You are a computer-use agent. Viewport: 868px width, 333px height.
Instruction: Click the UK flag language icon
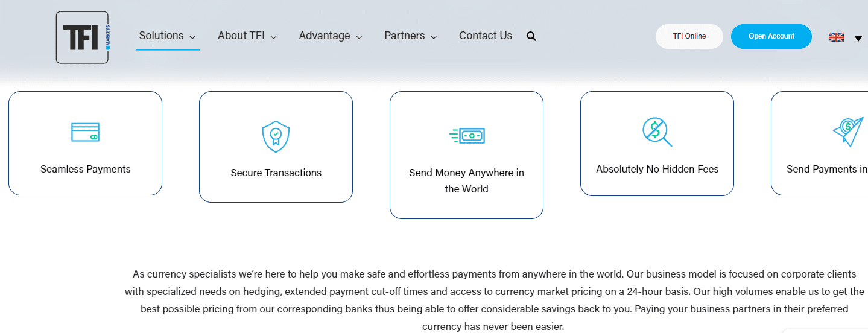(x=836, y=37)
